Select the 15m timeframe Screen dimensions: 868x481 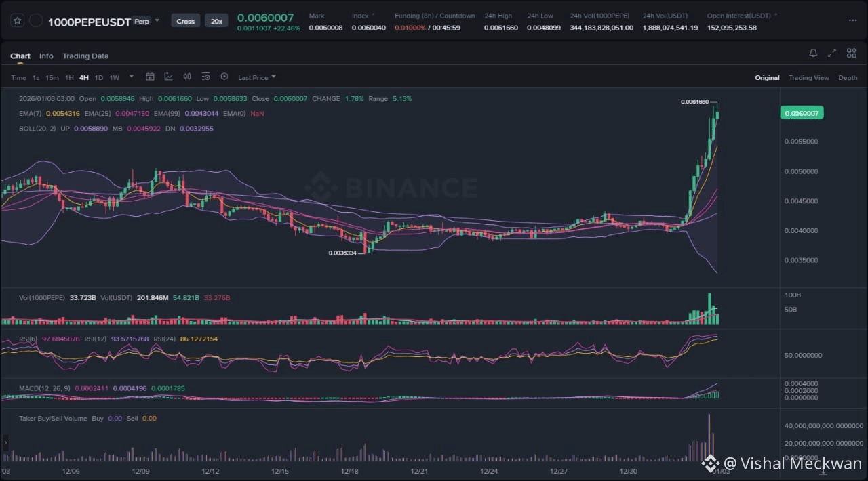(x=52, y=78)
